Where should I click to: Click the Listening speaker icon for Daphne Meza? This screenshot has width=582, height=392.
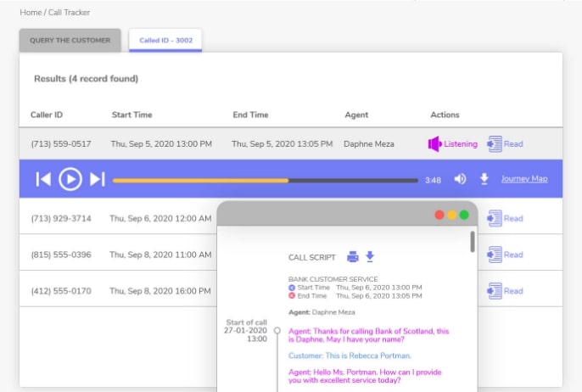tap(434, 143)
